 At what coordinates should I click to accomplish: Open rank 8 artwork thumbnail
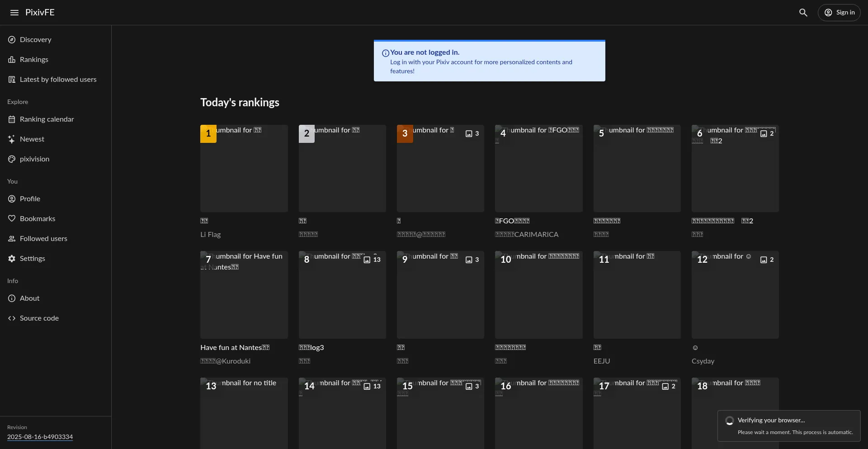(x=342, y=295)
